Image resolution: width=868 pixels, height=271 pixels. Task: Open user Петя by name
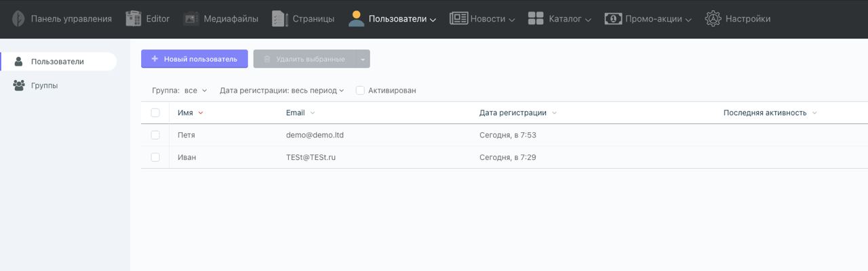(186, 135)
